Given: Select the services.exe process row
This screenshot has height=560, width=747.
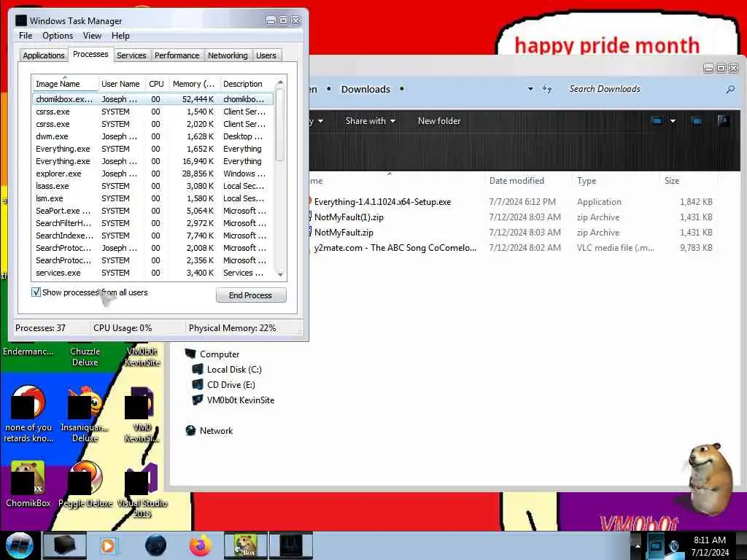Looking at the screenshot, I should (x=153, y=273).
